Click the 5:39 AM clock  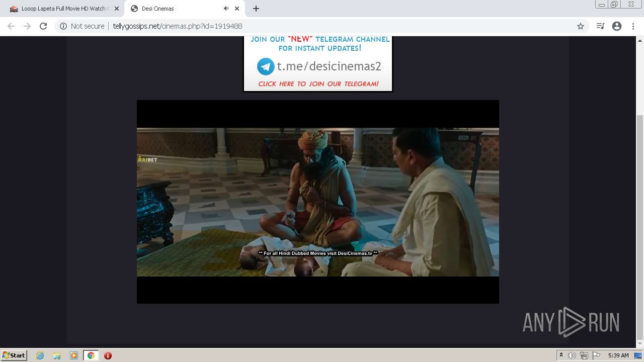pos(618,355)
